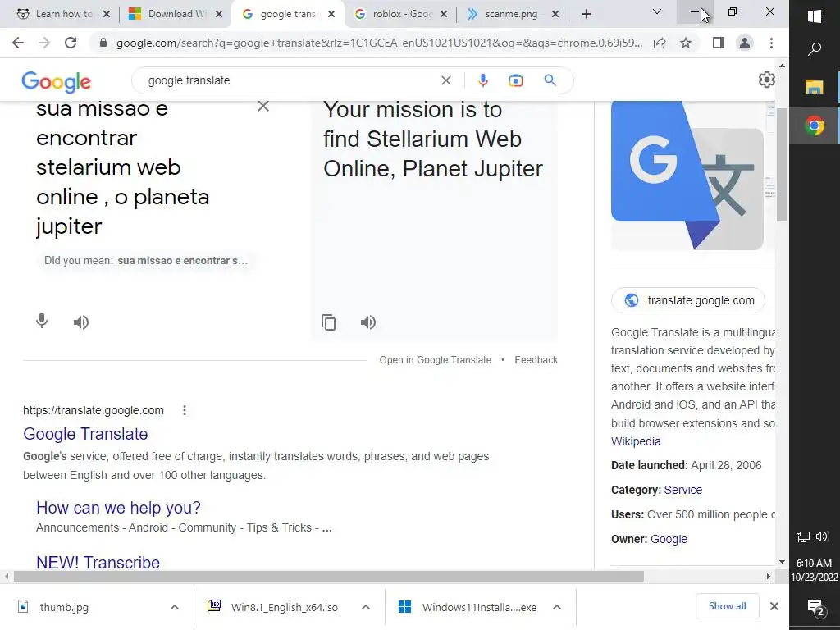840x630 pixels.
Task: Open How can we help you link
Action: tap(118, 507)
